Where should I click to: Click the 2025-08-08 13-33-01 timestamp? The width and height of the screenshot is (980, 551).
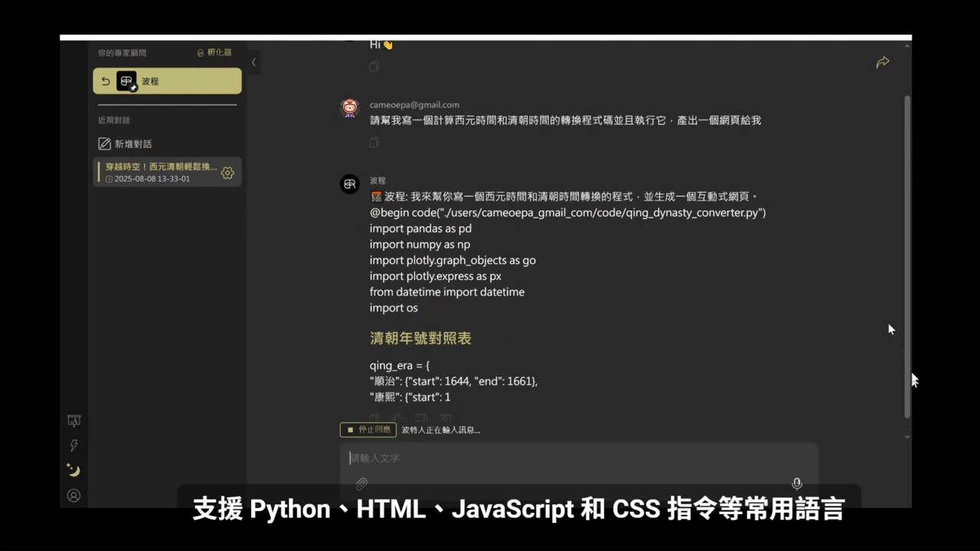[152, 179]
